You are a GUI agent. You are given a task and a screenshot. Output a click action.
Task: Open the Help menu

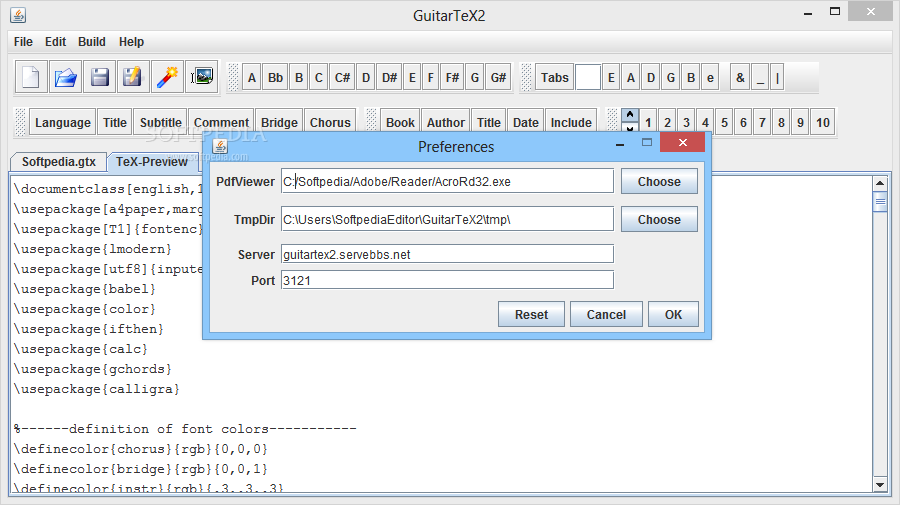pos(131,42)
